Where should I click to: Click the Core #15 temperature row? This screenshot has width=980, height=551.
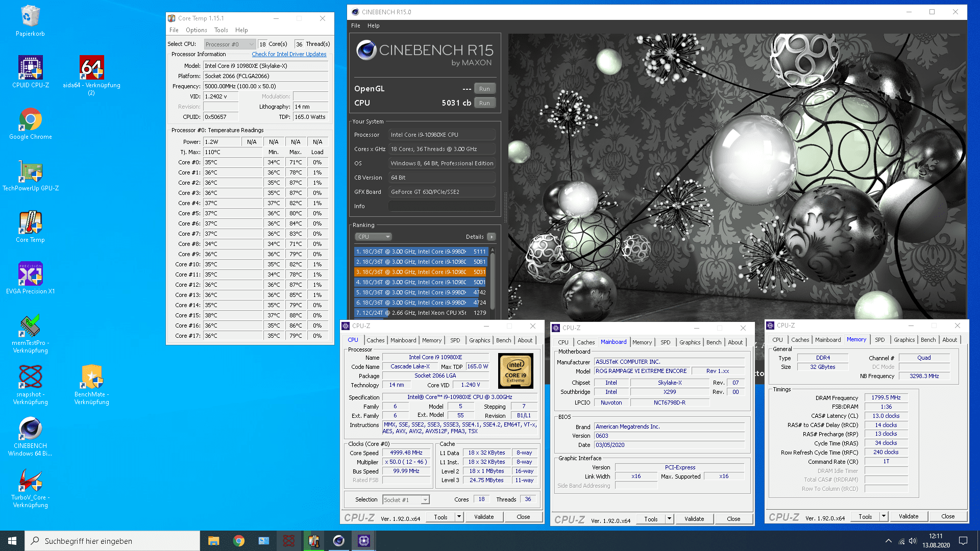(249, 315)
